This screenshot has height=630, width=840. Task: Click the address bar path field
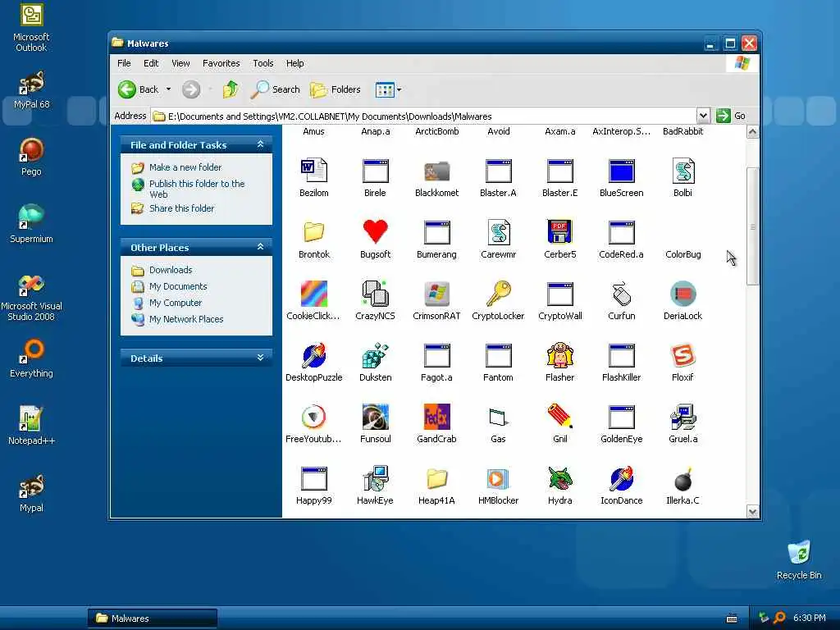[423, 116]
